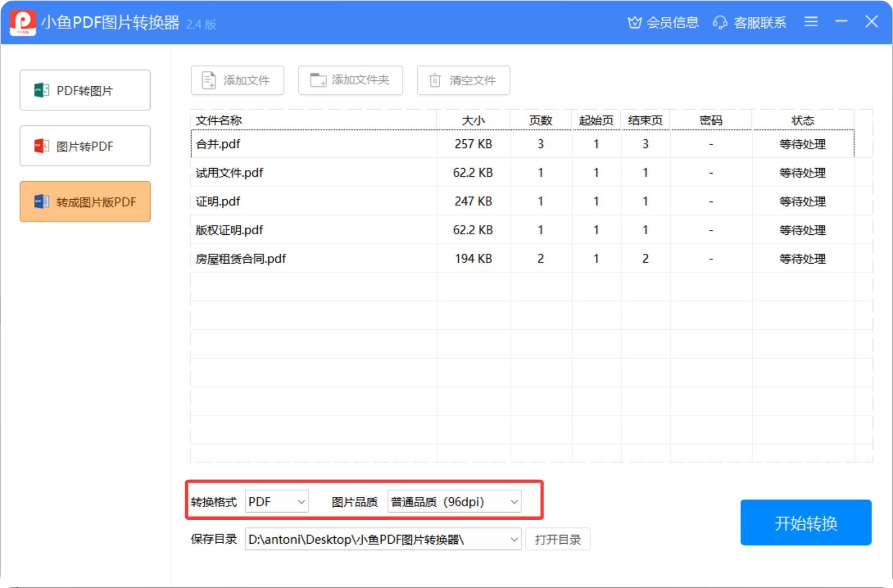
Task: Click the 客服联系 headset icon
Action: coord(720,22)
